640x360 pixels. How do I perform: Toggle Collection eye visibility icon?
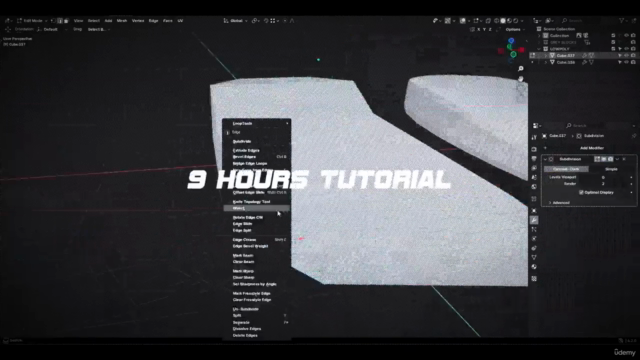(626, 36)
